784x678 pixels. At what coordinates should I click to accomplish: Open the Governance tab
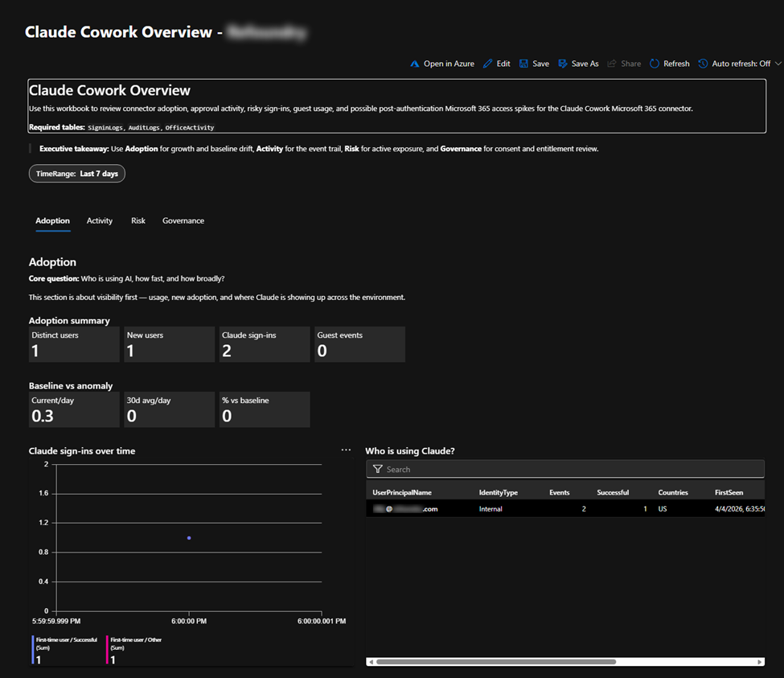(183, 220)
